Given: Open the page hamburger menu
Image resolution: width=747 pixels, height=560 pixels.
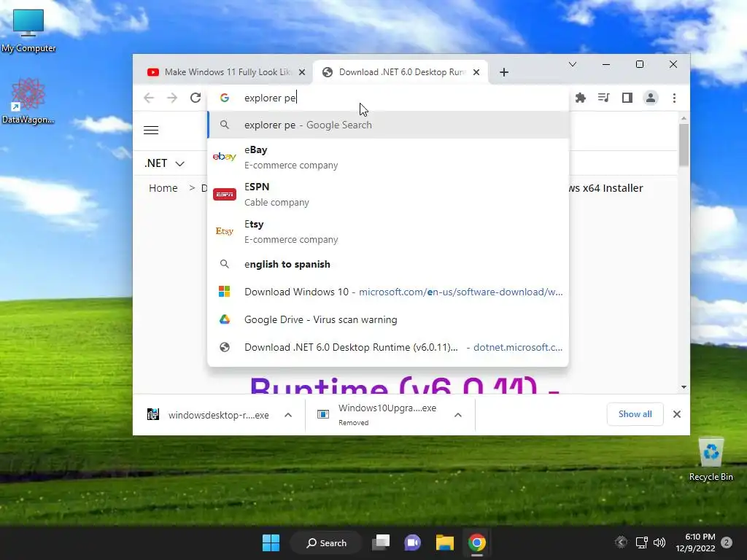Looking at the screenshot, I should [151, 130].
